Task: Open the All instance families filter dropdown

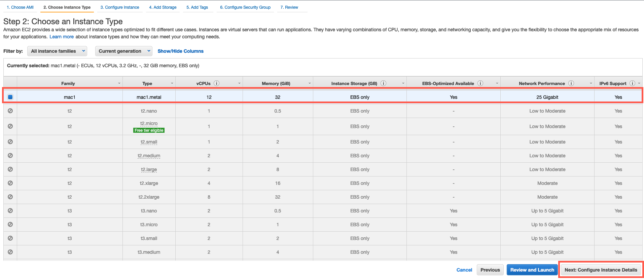Action: coord(57,51)
